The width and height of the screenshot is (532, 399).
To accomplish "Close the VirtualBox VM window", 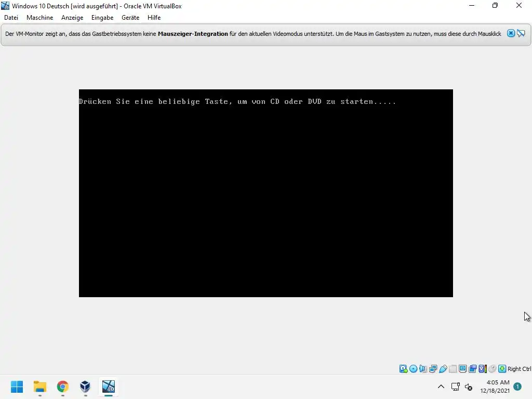I will (519, 6).
